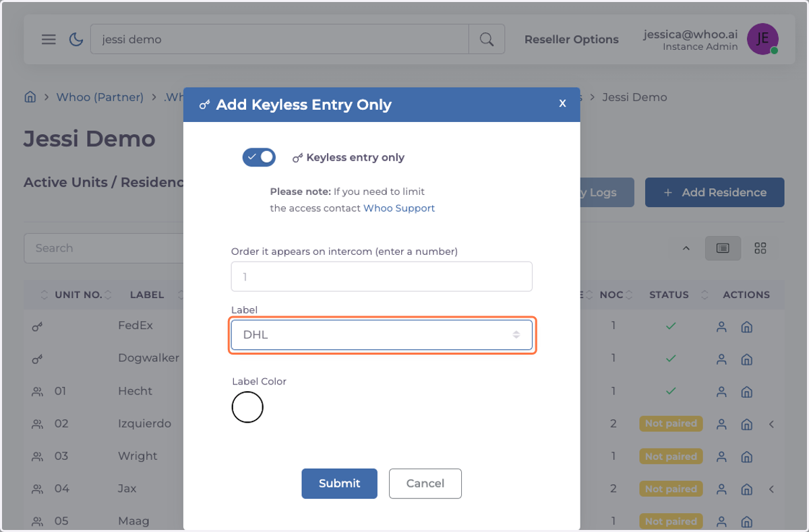Click Not paired badge in Wright row

click(x=671, y=456)
